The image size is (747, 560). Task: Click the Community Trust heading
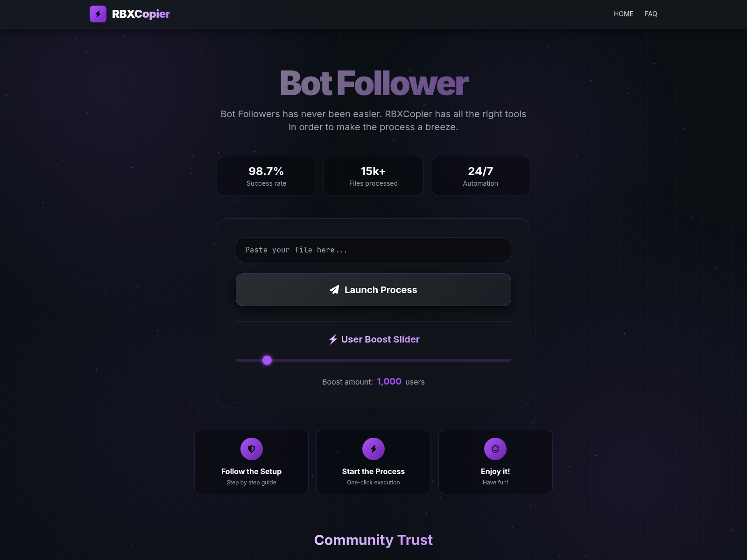pos(373,540)
